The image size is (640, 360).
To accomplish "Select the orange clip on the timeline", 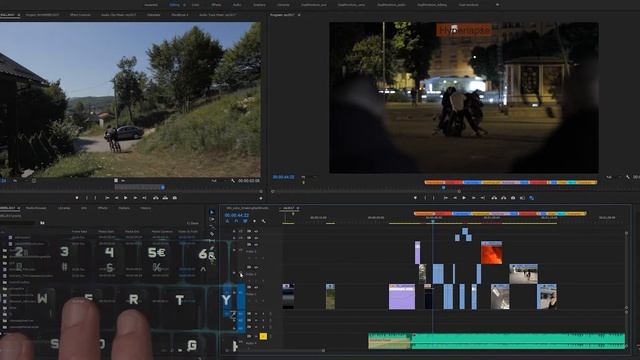I will tap(491, 252).
